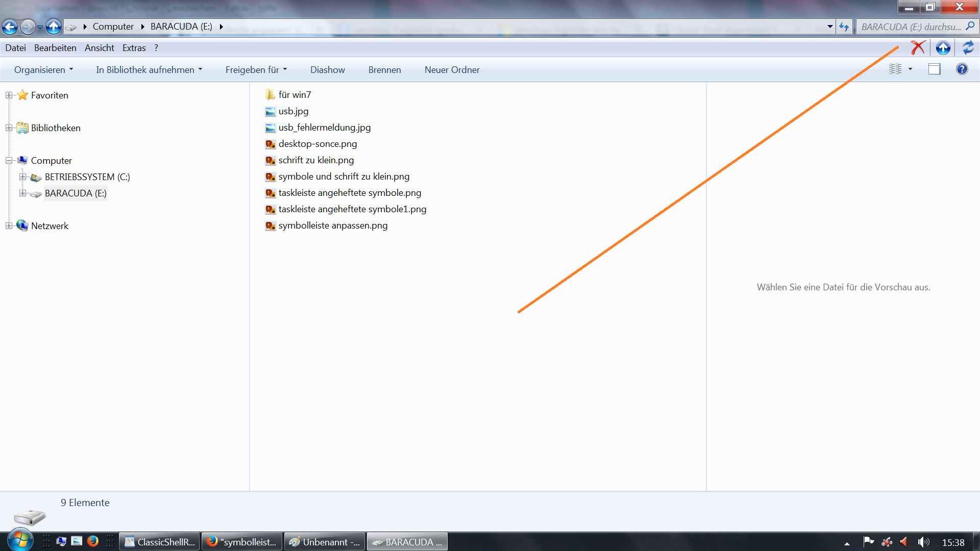This screenshot has height=551, width=980.
Task: Click the Neuer Ordner button
Action: pyautogui.click(x=452, y=70)
